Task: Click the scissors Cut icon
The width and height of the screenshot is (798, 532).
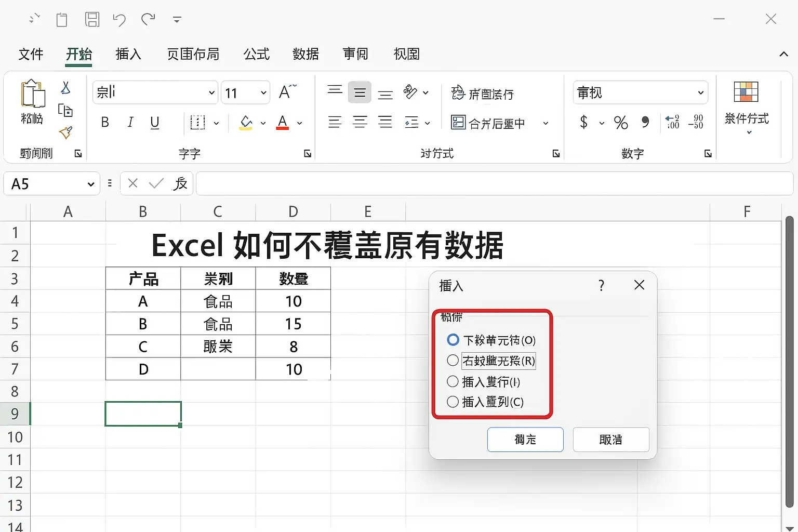Action: click(65, 88)
